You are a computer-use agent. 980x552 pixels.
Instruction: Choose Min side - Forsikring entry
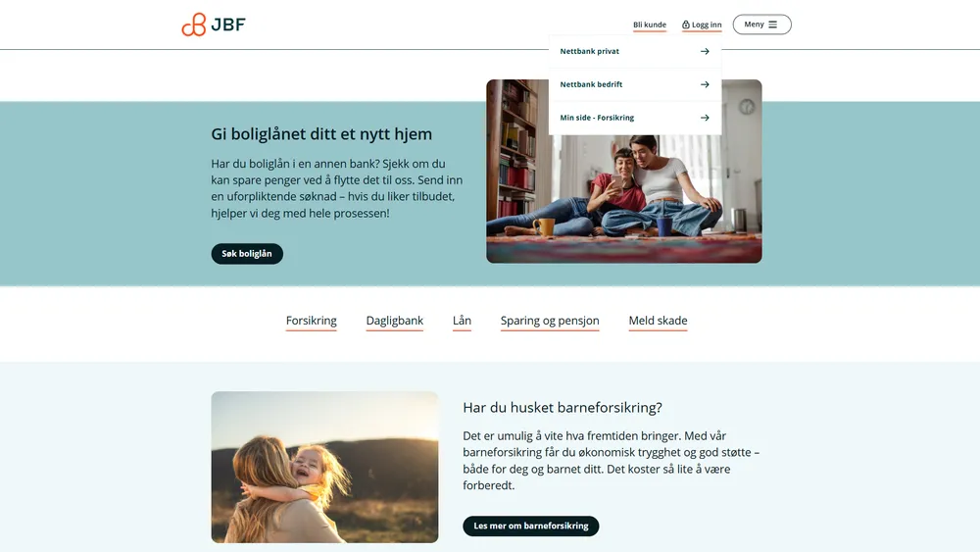pos(635,118)
